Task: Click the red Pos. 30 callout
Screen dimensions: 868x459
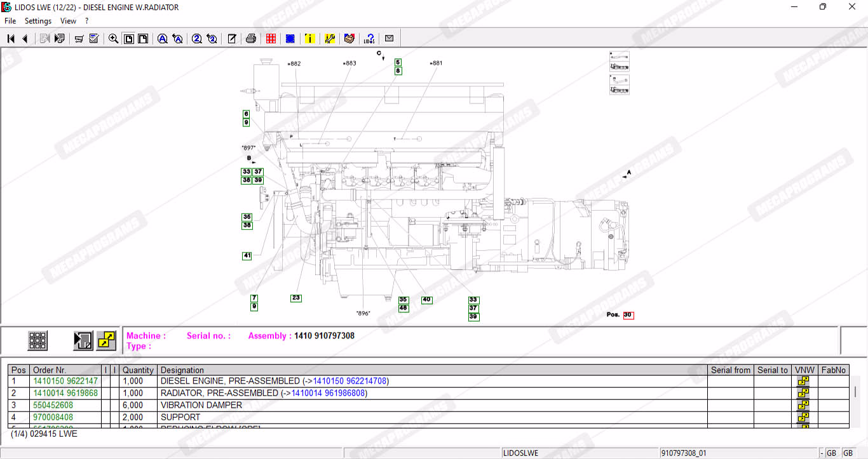Action: pyautogui.click(x=628, y=315)
